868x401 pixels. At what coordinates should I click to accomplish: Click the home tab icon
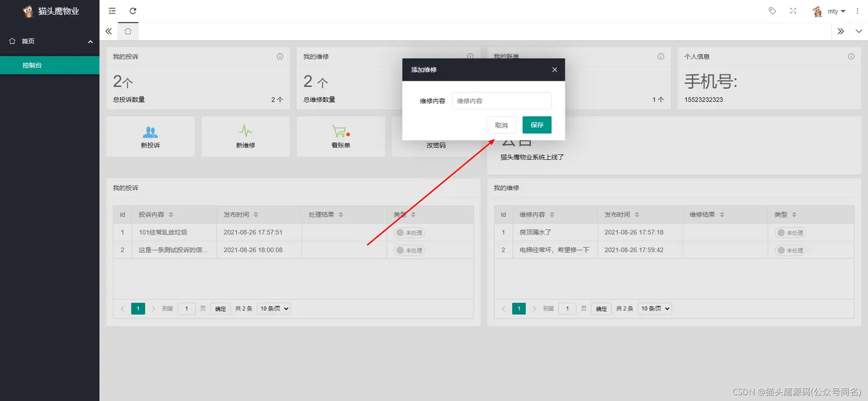click(128, 31)
